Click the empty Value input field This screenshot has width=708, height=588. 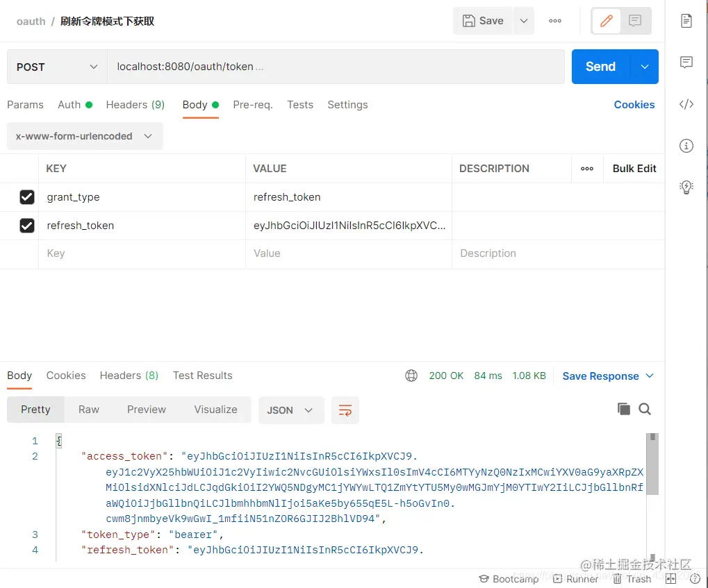pyautogui.click(x=349, y=253)
